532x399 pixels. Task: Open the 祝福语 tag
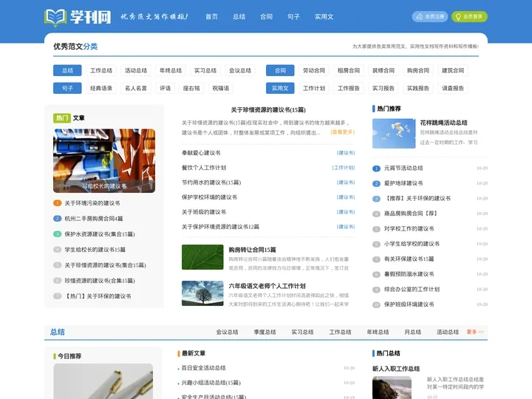[x=220, y=88]
